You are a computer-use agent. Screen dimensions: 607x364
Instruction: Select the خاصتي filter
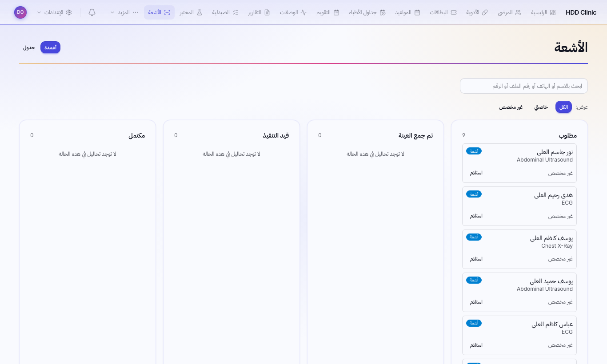(541, 107)
